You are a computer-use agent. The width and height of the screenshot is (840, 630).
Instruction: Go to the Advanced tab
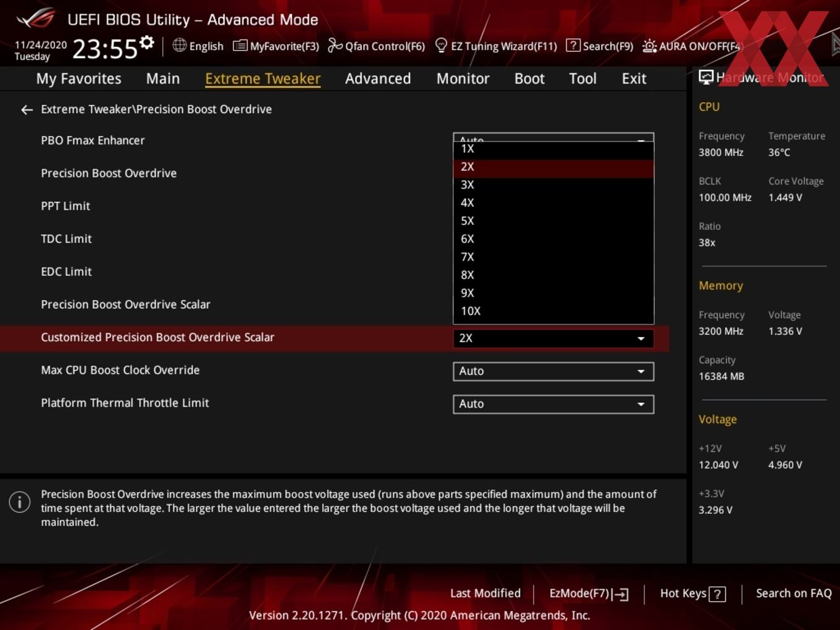[x=378, y=78]
